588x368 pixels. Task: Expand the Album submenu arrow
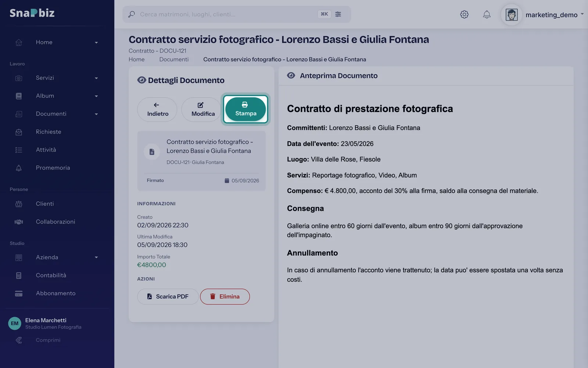click(x=96, y=96)
